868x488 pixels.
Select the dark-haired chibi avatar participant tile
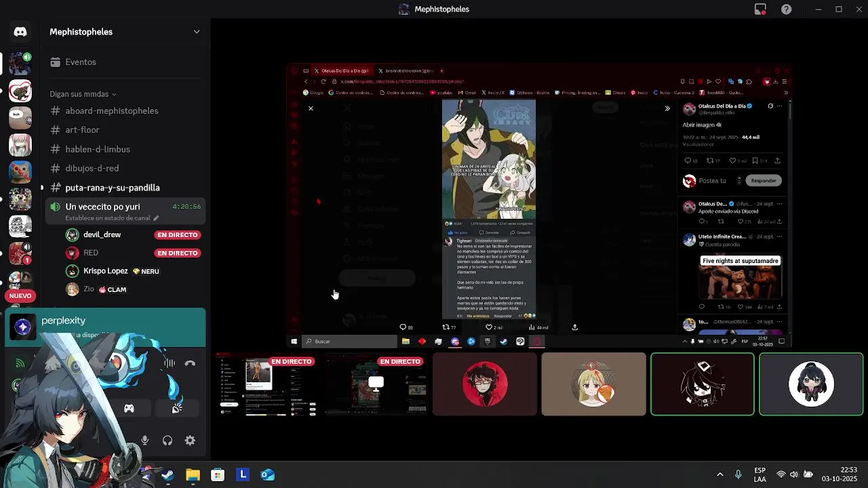pos(811,384)
